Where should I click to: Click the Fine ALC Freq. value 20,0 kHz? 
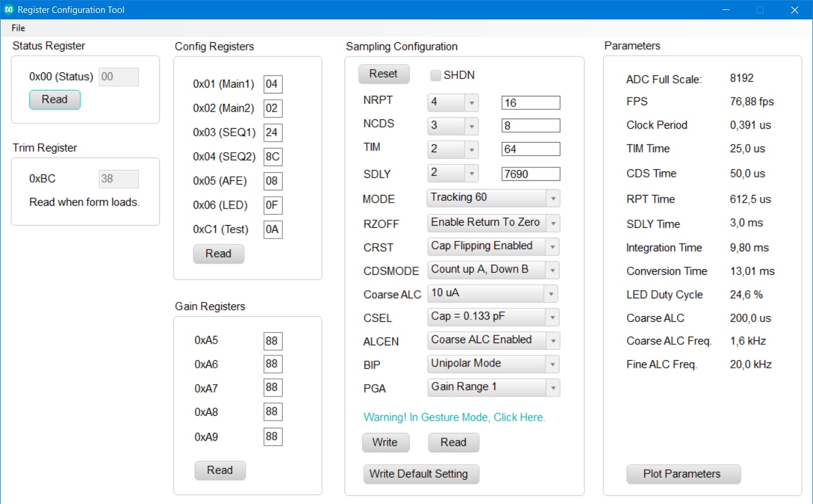click(x=751, y=365)
